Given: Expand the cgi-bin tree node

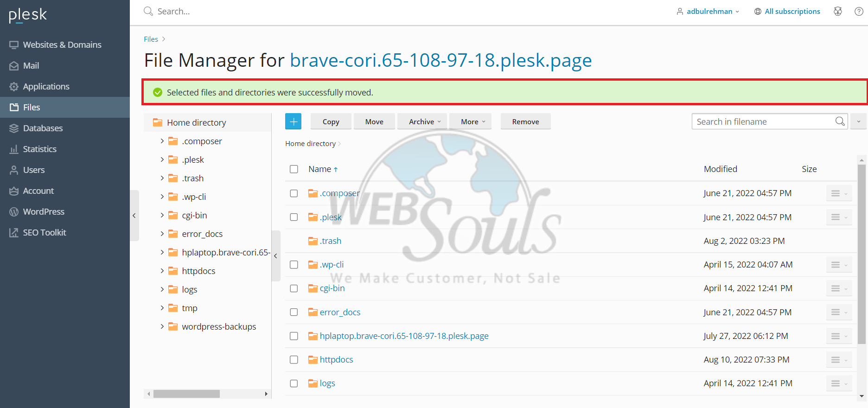Looking at the screenshot, I should [x=162, y=215].
